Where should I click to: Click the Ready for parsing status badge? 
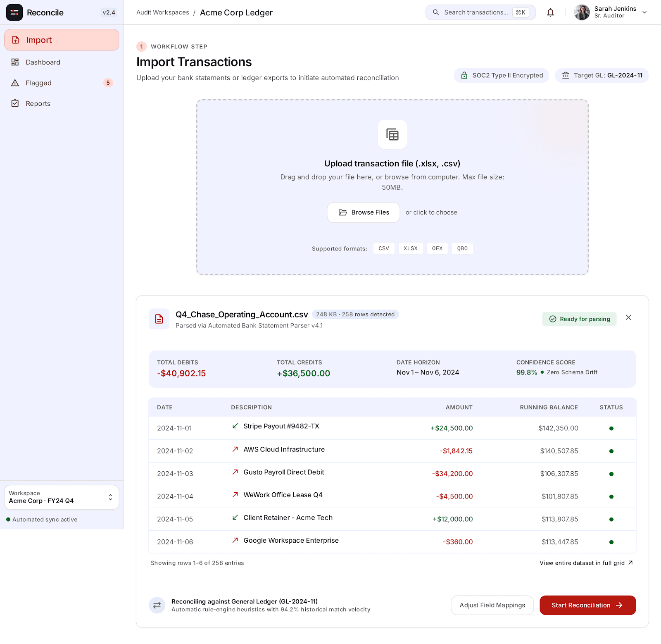(579, 319)
